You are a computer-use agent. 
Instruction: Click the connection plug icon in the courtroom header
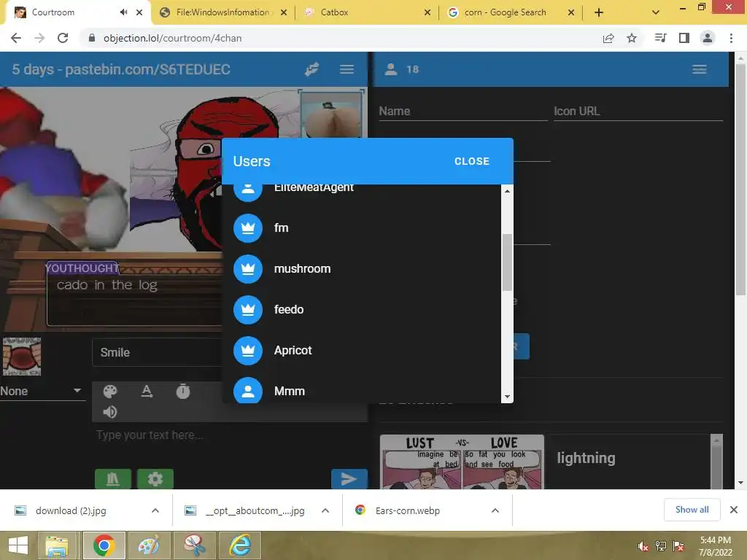pyautogui.click(x=311, y=69)
